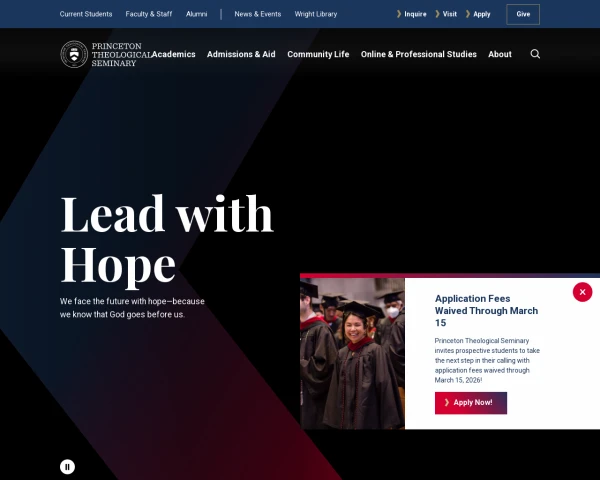Click the arrow in Apply Now! button
This screenshot has width=600, height=480.
447,402
